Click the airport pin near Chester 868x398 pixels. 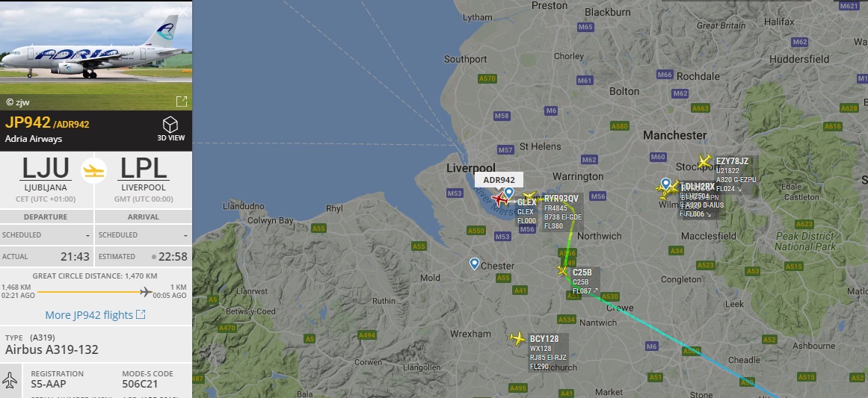click(x=475, y=264)
